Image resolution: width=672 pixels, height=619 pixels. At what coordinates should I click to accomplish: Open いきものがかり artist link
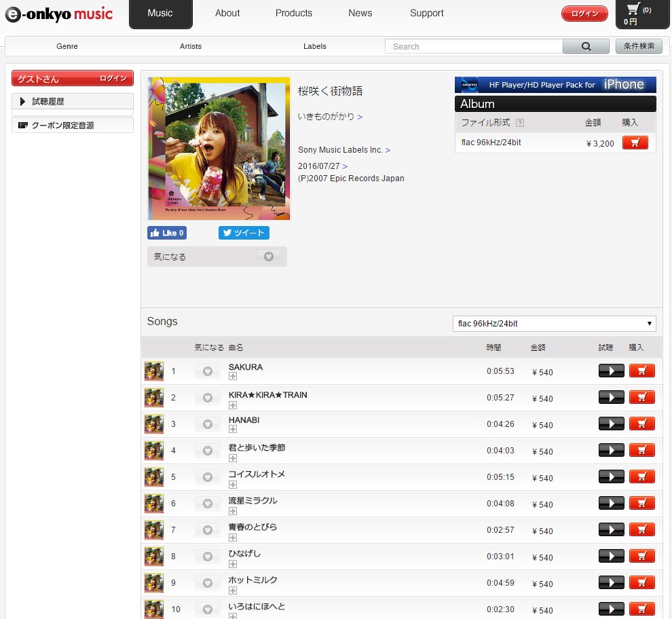[330, 117]
